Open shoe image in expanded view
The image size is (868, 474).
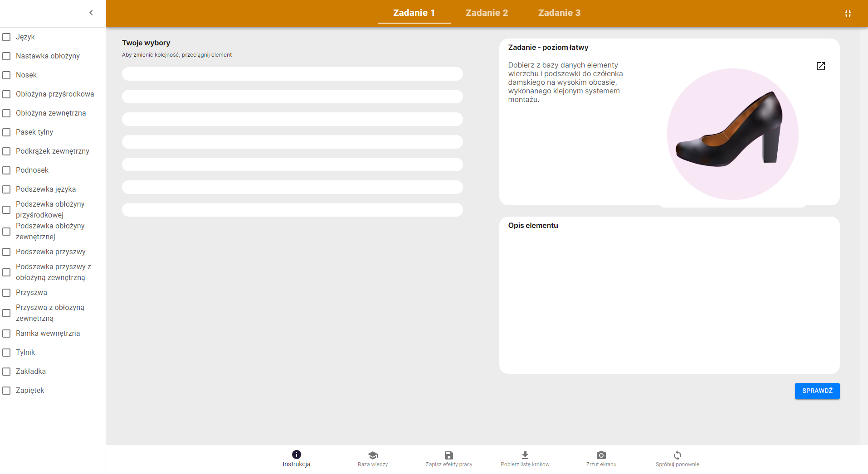pyautogui.click(x=820, y=66)
